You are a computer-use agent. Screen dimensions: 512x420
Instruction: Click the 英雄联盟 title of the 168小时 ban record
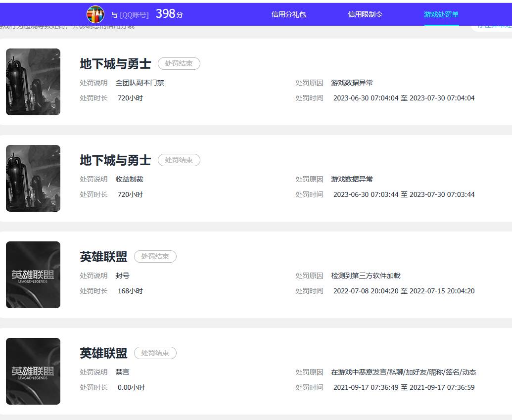[x=103, y=257]
